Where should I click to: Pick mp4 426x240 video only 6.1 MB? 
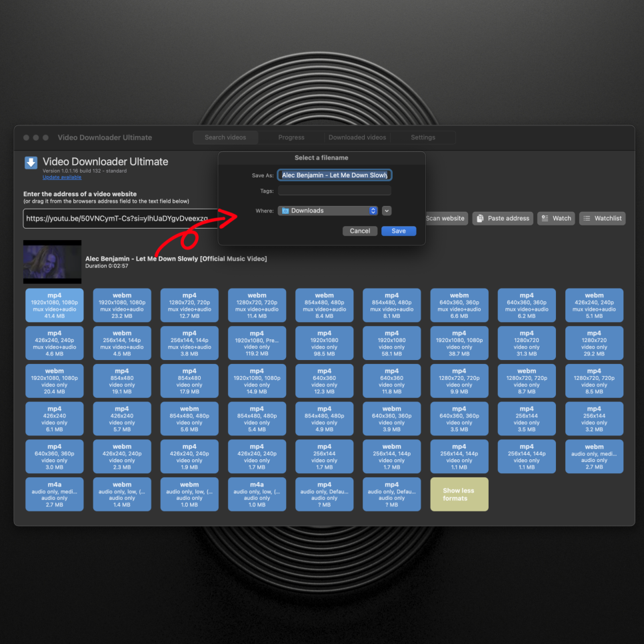54,419
